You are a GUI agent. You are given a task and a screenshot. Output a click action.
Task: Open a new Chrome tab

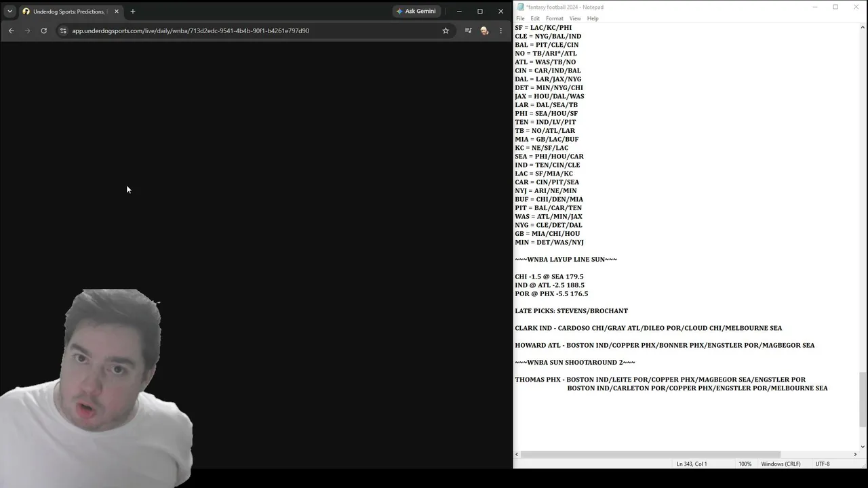pos(133,12)
